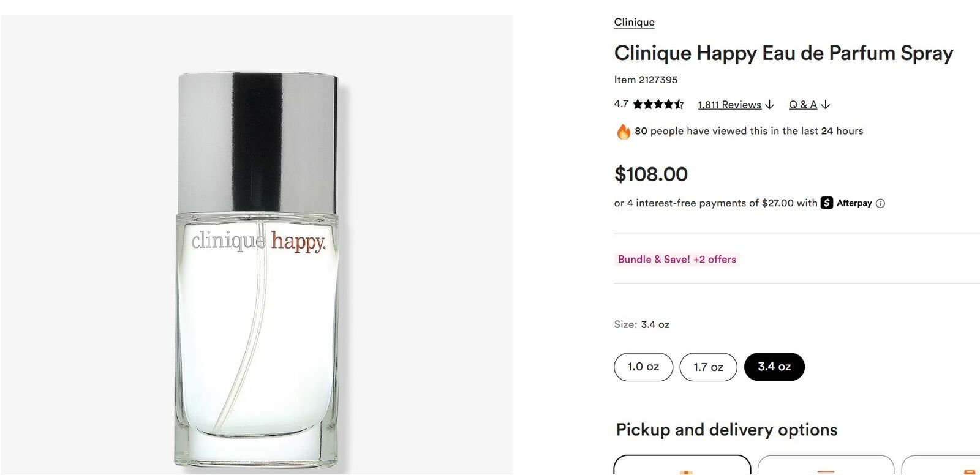This screenshot has width=980, height=475.
Task: Click the Afterpay info icon
Action: 880,203
